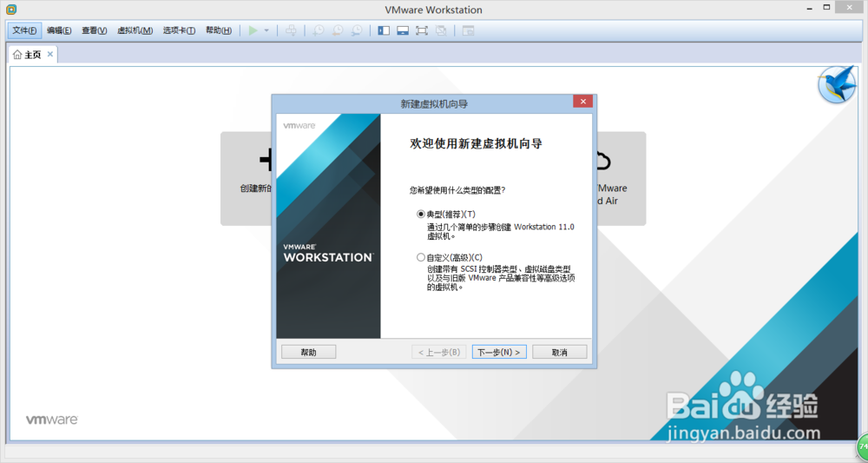Open the 查看(V) menu
868x463 pixels.
coord(94,30)
